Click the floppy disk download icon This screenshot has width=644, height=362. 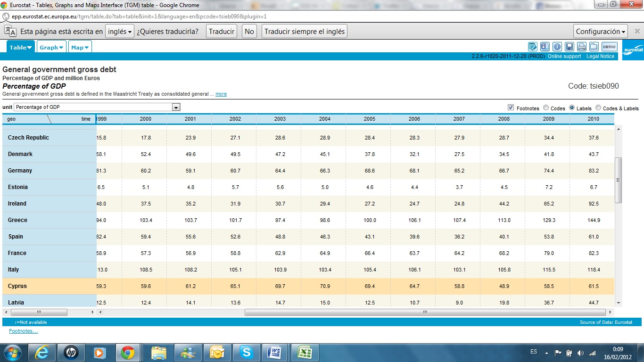pyautogui.click(x=570, y=47)
